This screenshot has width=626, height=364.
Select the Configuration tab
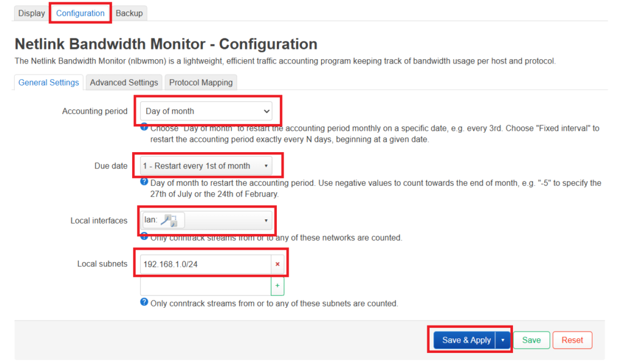click(x=80, y=13)
